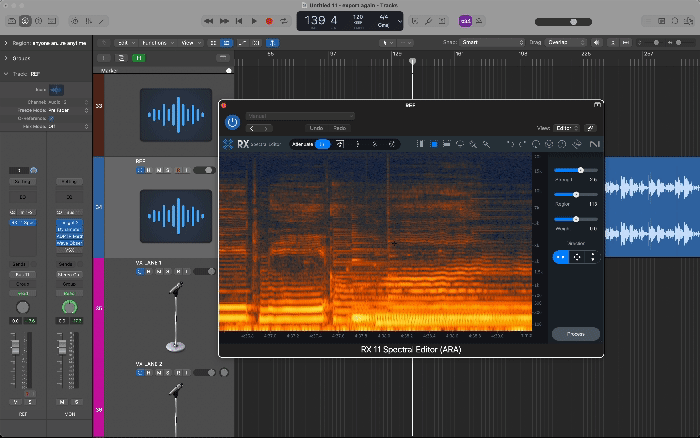This screenshot has height=438, width=700.
Task: Click the Fast Forward transport button
Action: click(224, 21)
